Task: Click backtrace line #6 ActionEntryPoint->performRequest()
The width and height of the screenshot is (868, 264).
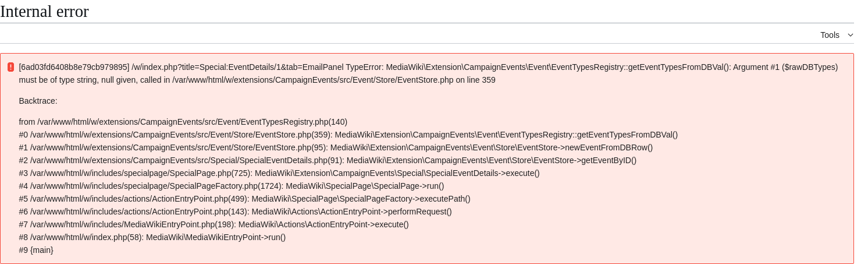Action: pyautogui.click(x=235, y=212)
